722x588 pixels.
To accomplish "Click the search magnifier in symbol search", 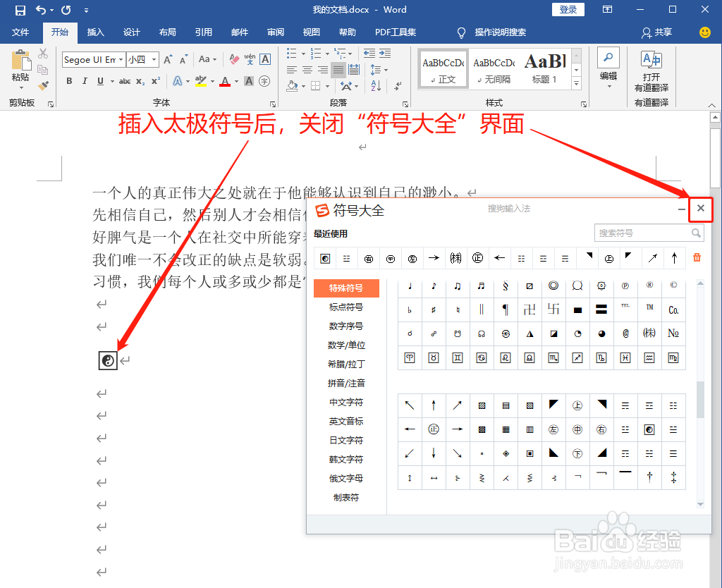I will pos(696,233).
